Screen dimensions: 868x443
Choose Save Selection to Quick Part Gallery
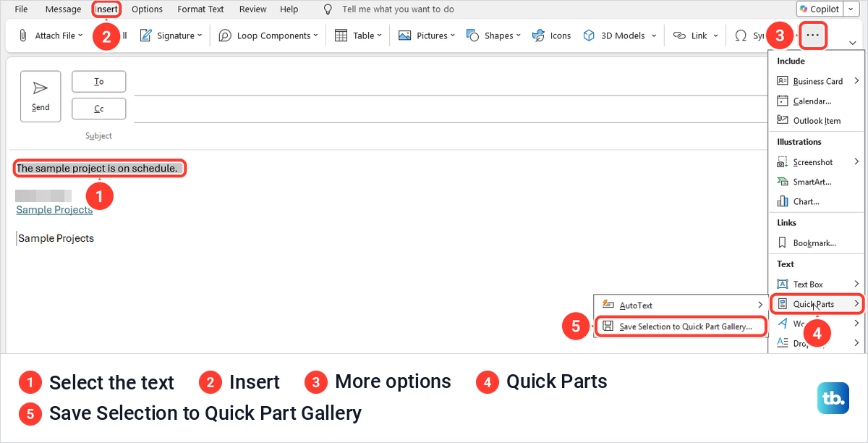(681, 326)
